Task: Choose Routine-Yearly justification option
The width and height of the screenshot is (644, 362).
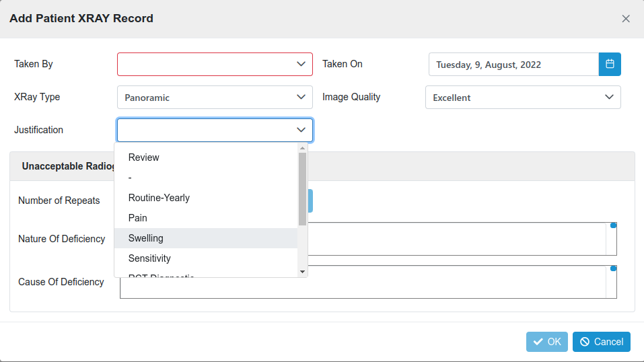Action: tap(159, 198)
